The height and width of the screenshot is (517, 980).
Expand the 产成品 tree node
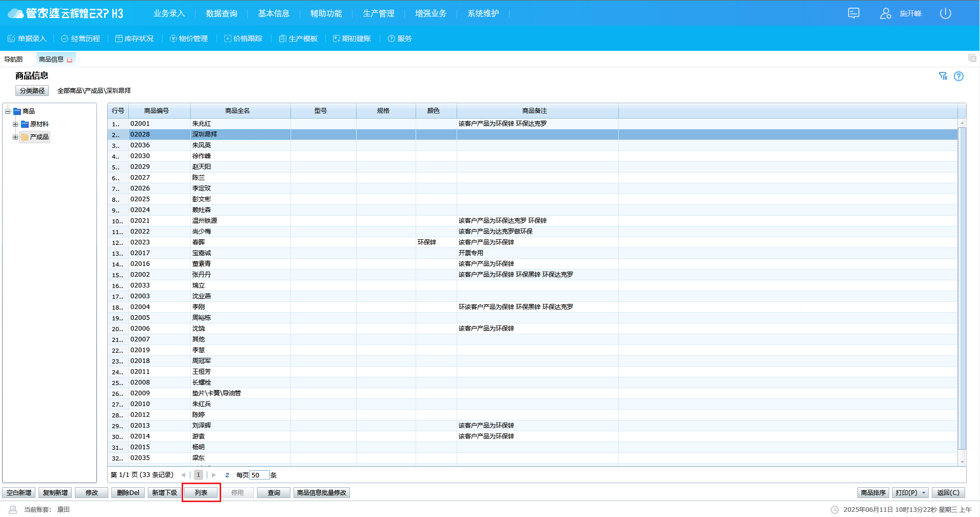pos(15,137)
